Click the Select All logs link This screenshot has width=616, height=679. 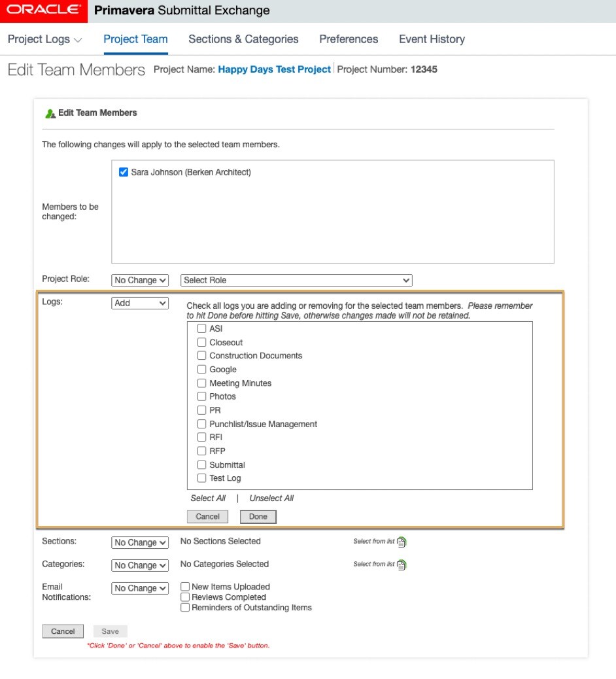[x=208, y=498]
